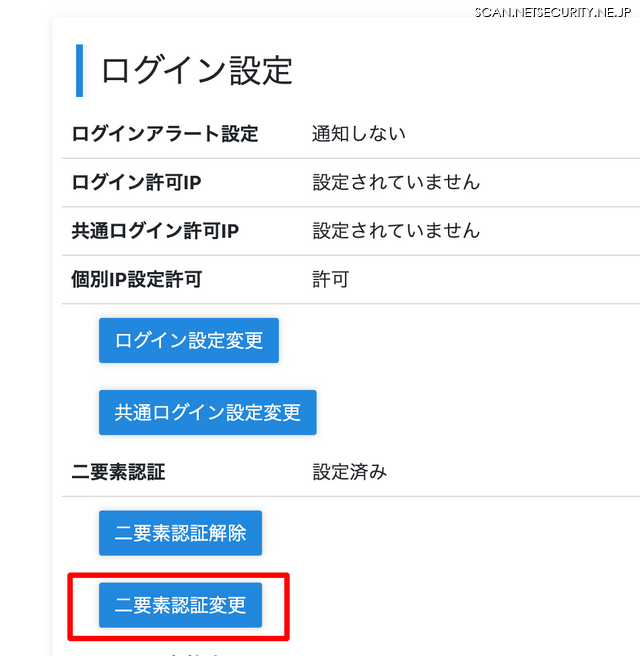The height and width of the screenshot is (656, 640).
Task: Click the highlighted 二要素認証変更 button
Action: [180, 605]
